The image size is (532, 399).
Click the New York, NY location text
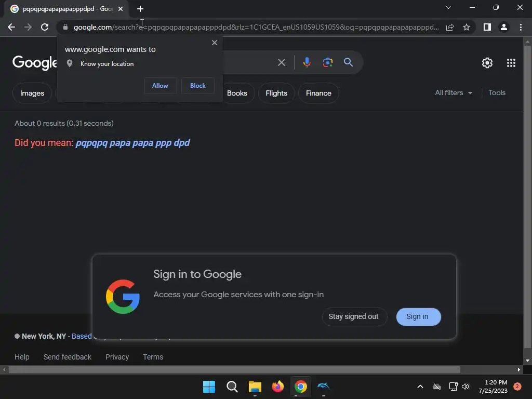[44, 336]
